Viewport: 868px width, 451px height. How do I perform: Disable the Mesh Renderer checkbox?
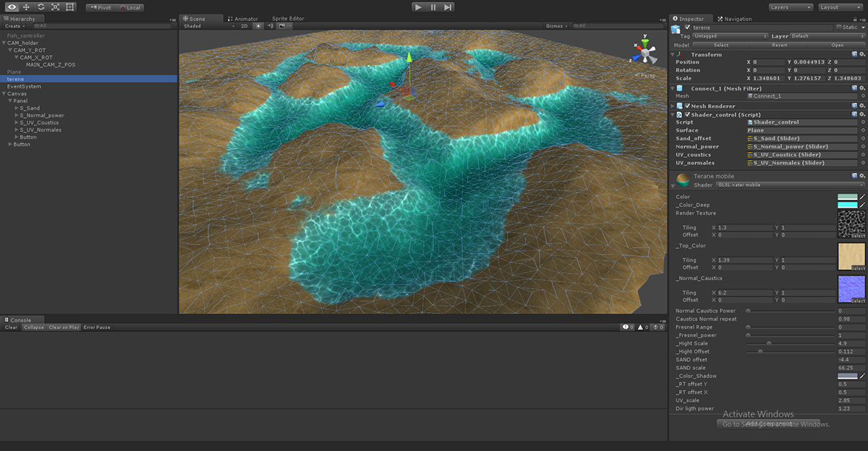[687, 106]
